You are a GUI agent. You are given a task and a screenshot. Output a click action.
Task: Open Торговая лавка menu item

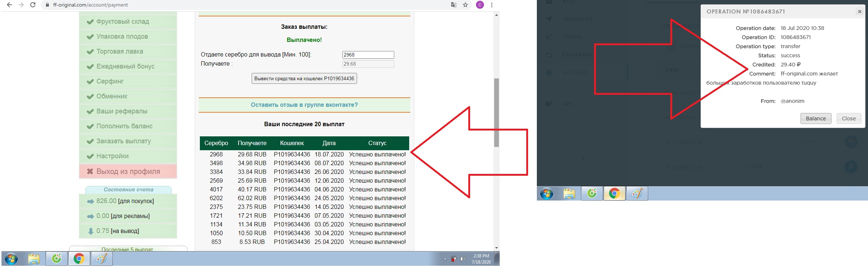(128, 52)
